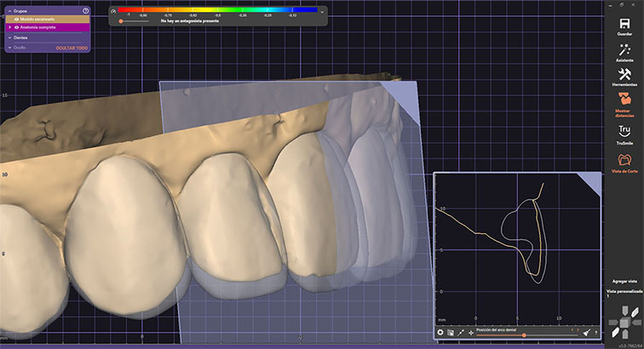The width and height of the screenshot is (644, 349).
Task: Select Vista personalizada 1
Action: click(x=624, y=293)
